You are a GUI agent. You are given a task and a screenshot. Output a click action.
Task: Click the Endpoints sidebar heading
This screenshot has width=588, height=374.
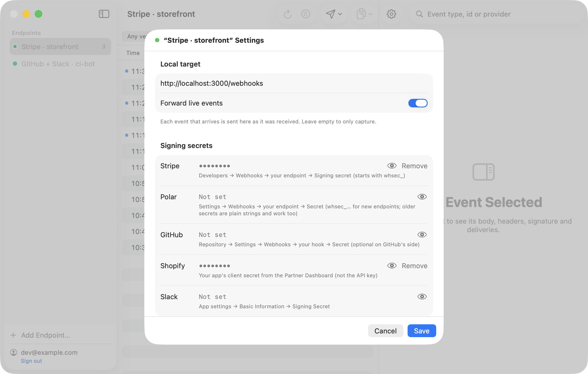click(x=26, y=33)
